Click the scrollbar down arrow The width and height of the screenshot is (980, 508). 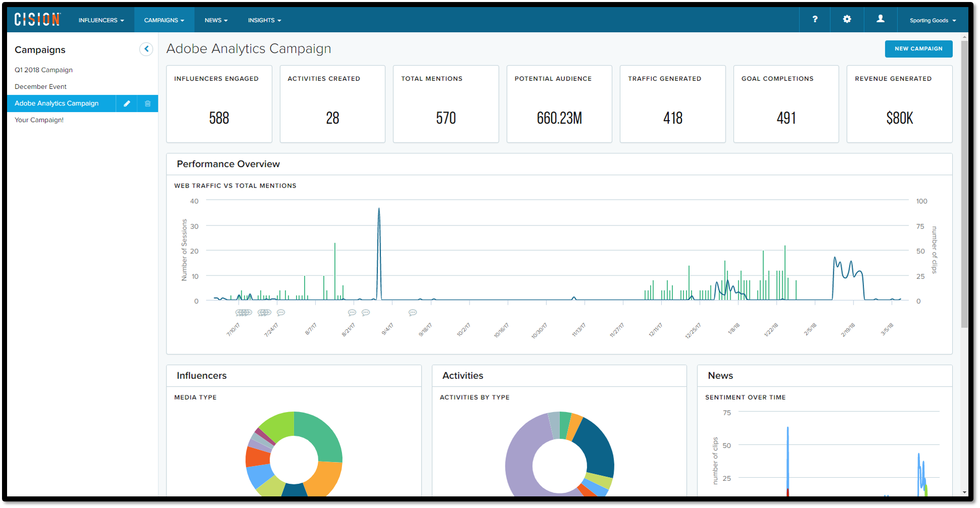click(964, 492)
